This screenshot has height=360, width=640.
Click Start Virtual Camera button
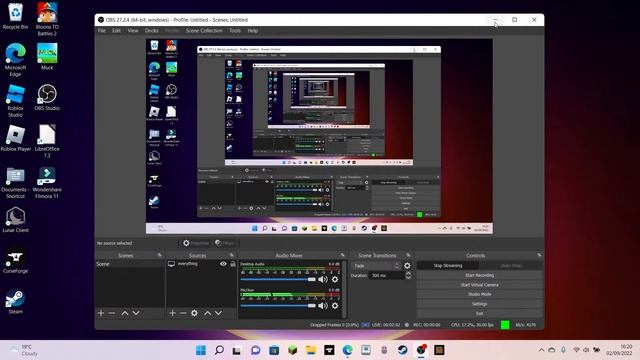click(x=480, y=285)
